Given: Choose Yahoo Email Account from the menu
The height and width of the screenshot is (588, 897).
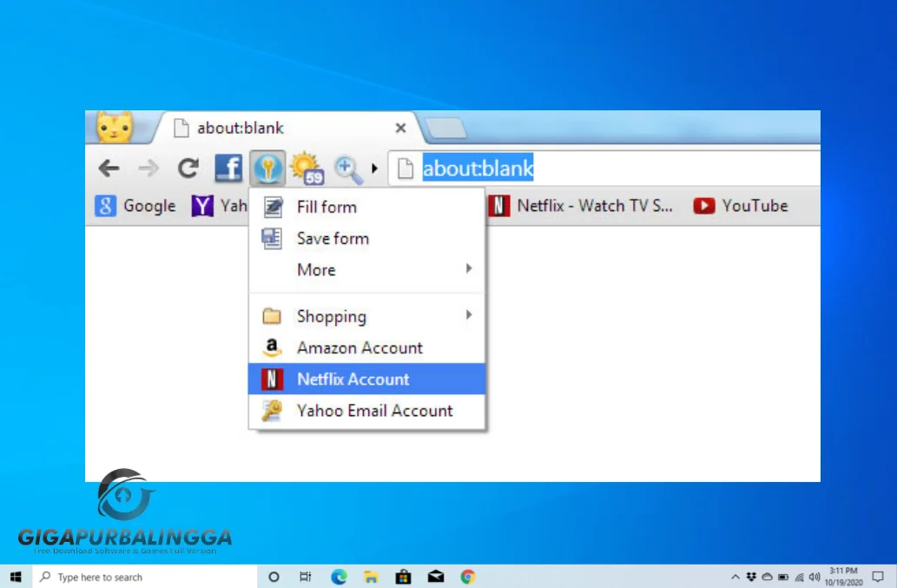Looking at the screenshot, I should tap(374, 411).
